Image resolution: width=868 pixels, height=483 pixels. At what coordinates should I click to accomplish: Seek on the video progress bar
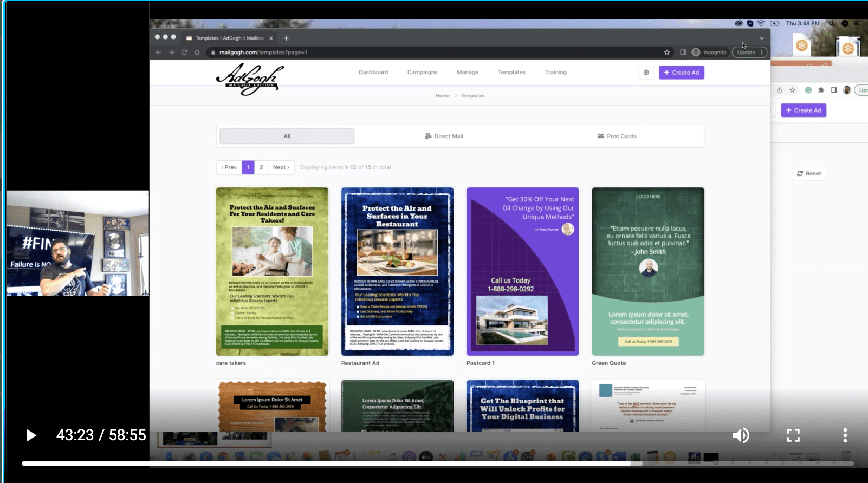(x=438, y=464)
